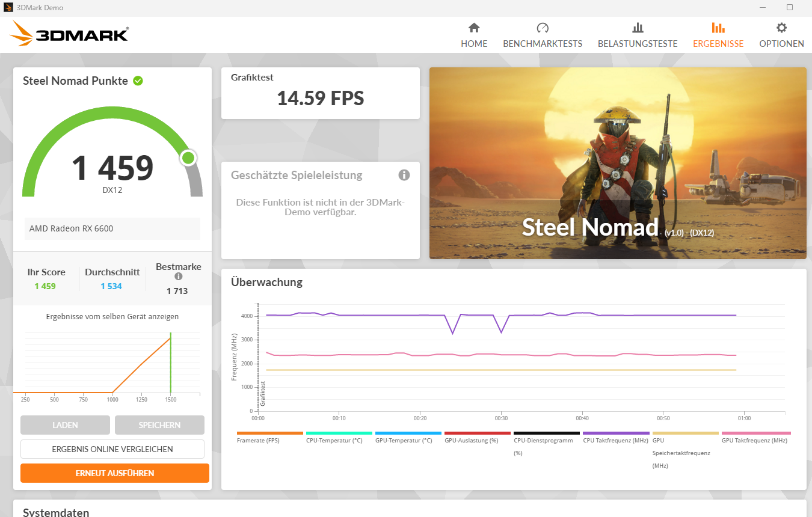The width and height of the screenshot is (812, 517).
Task: Toggle the GPU Taktfrequenz legend entry
Action: tap(756, 437)
